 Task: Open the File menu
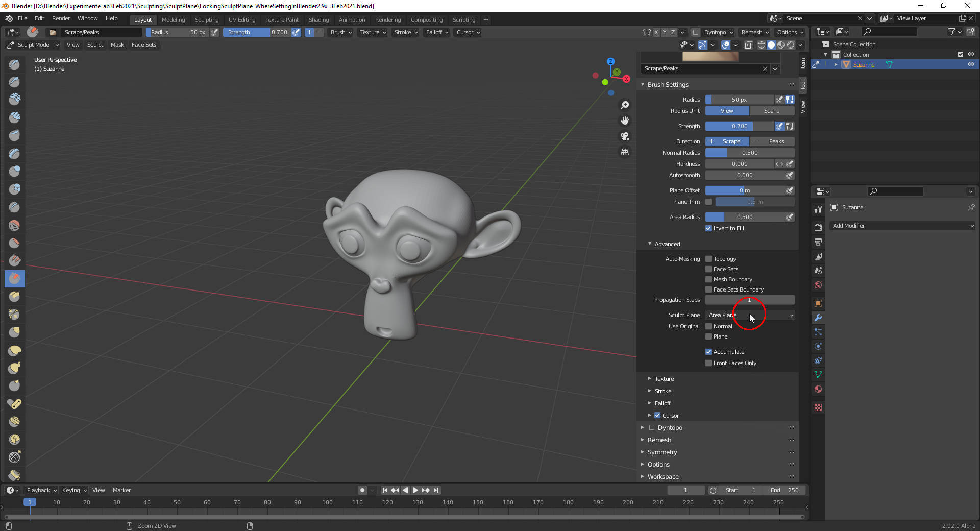(22, 18)
